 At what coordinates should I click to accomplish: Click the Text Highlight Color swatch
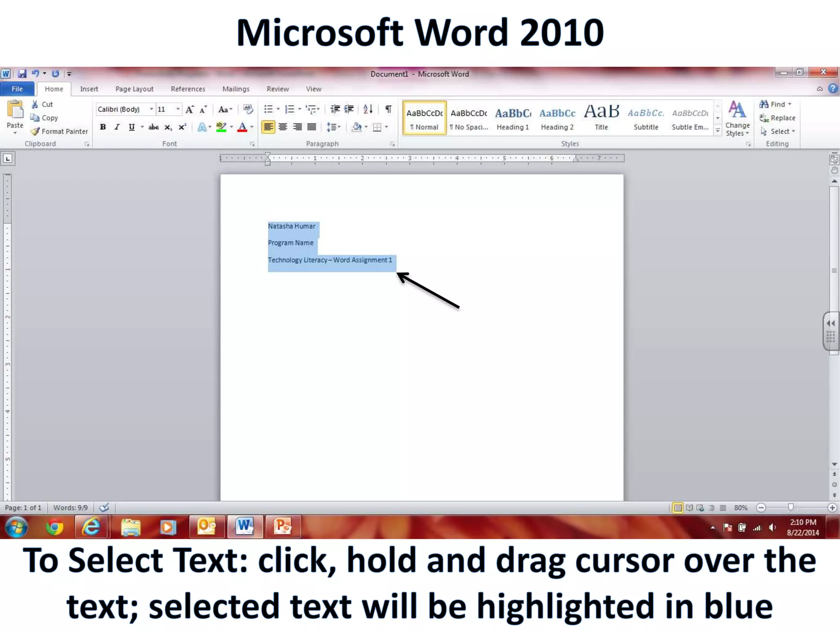coord(221,127)
